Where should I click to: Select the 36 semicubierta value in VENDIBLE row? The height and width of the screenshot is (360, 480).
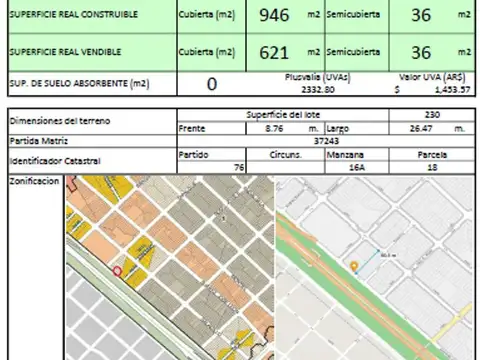tap(421, 53)
